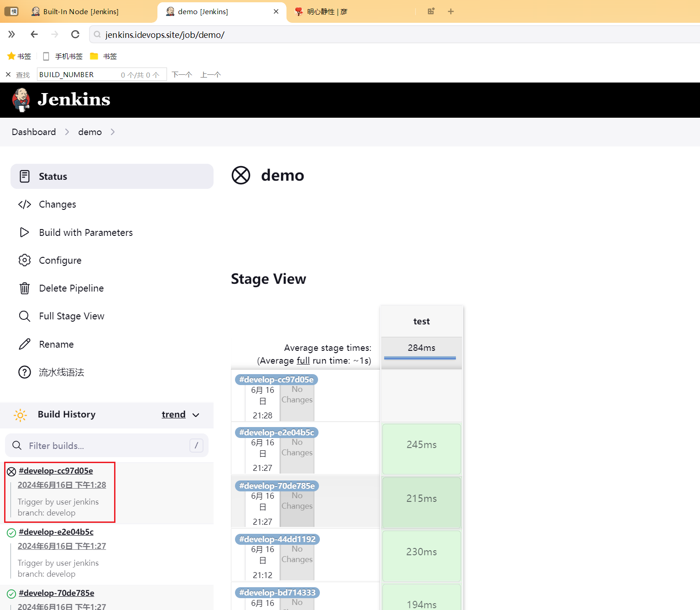Open the trend link

[173, 414]
